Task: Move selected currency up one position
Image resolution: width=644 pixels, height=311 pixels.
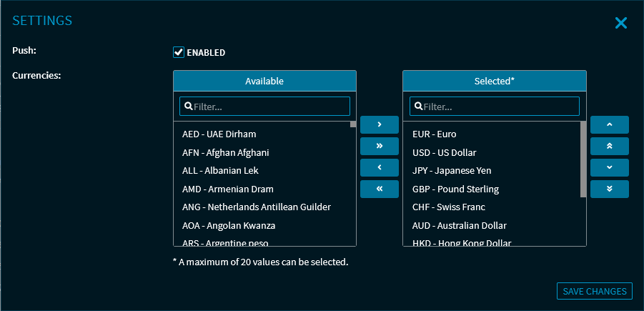Action: [609, 125]
